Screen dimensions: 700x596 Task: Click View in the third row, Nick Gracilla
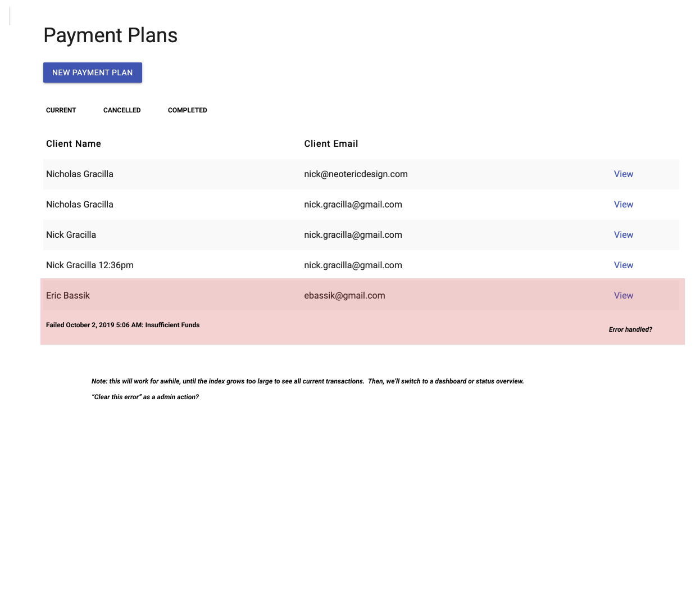[x=623, y=235]
